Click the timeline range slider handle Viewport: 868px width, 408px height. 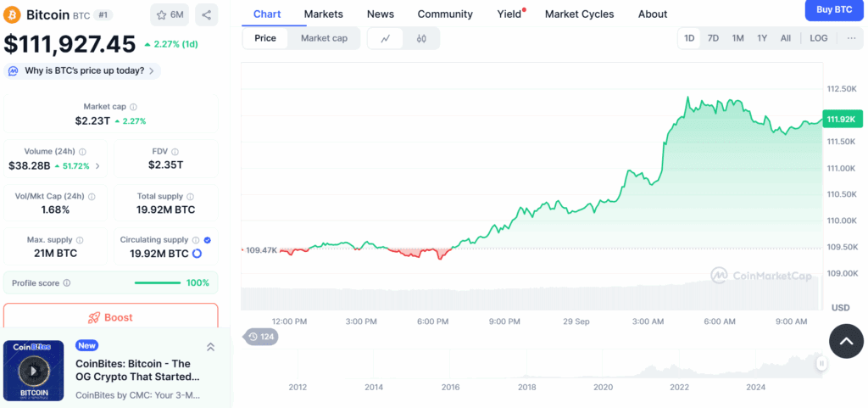(821, 363)
